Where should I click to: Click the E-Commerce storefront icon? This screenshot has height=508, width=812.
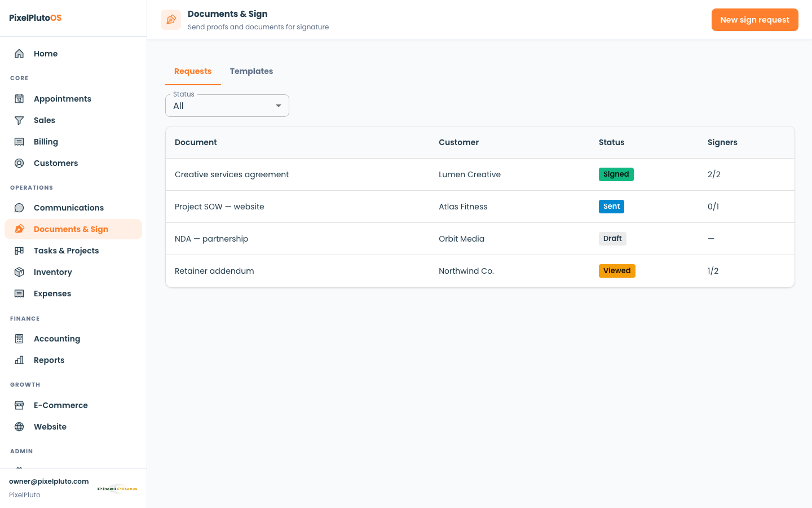point(19,405)
